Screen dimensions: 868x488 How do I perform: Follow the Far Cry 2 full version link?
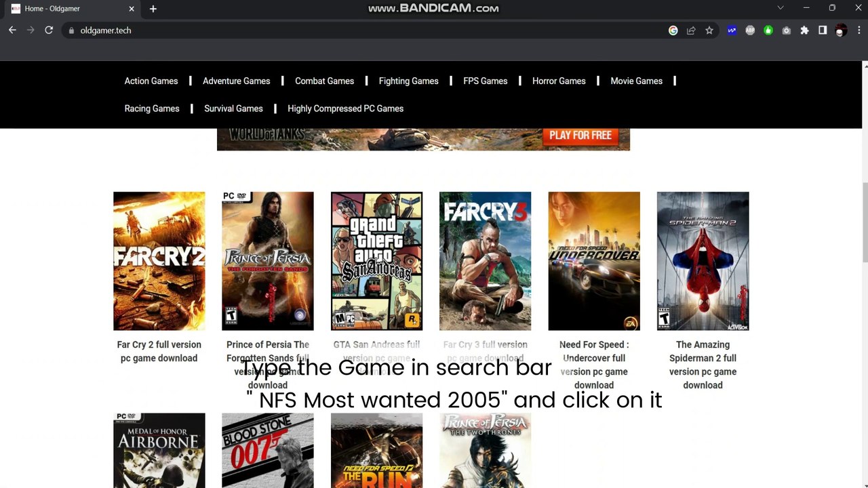(159, 352)
